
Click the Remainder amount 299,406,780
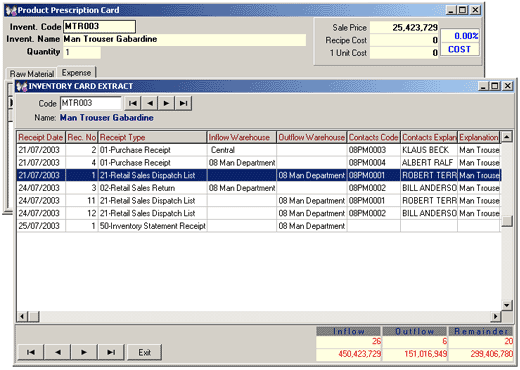coord(481,354)
